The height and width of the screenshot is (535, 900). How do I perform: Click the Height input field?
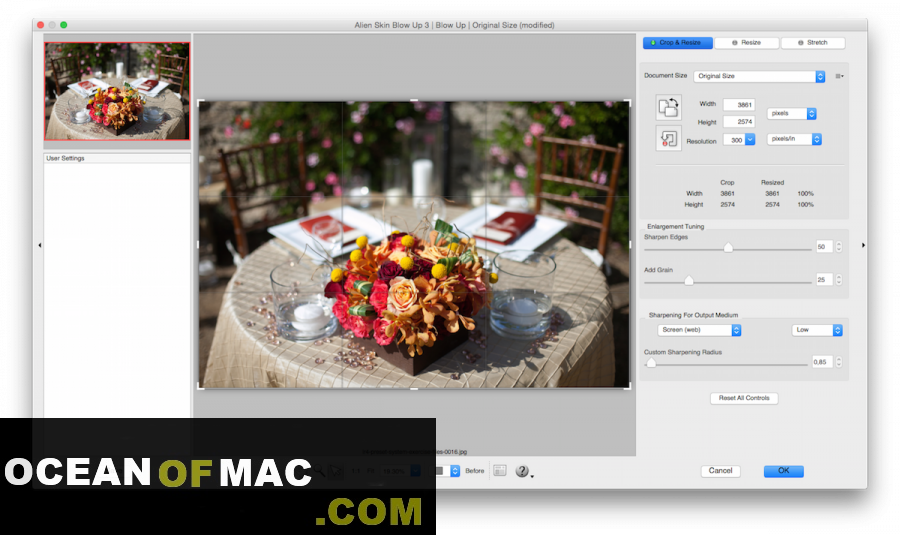[x=739, y=122]
